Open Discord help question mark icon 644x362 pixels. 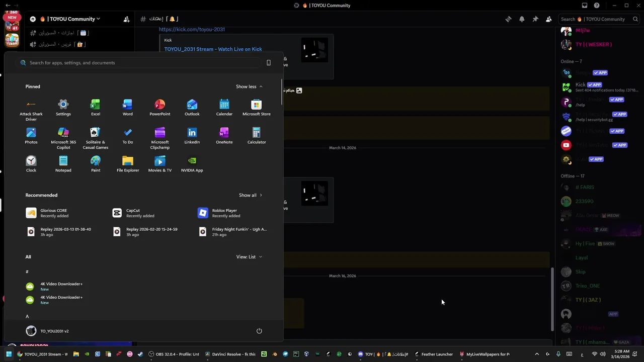597,6
